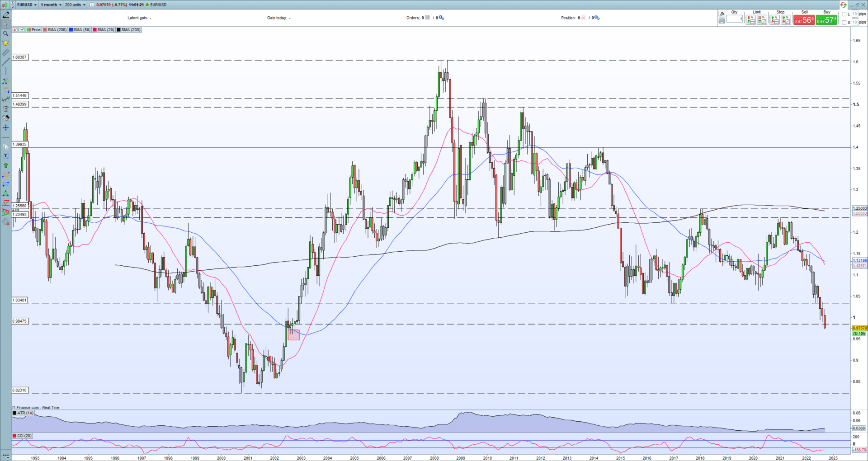Open the 200 units dropdown

coord(75,5)
